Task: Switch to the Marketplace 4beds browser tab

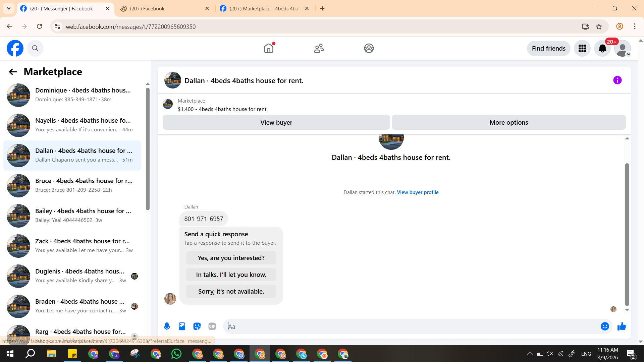Action: pos(264,8)
